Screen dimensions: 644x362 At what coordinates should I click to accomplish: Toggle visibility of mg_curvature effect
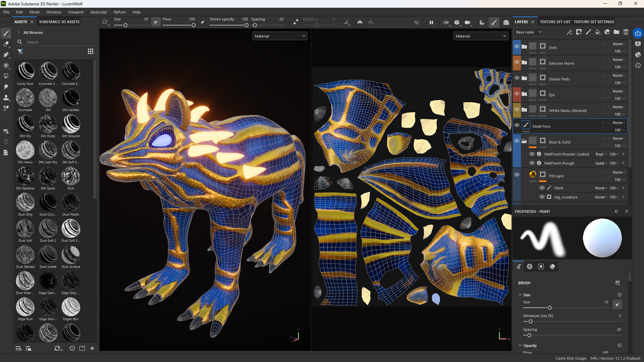[x=542, y=197]
